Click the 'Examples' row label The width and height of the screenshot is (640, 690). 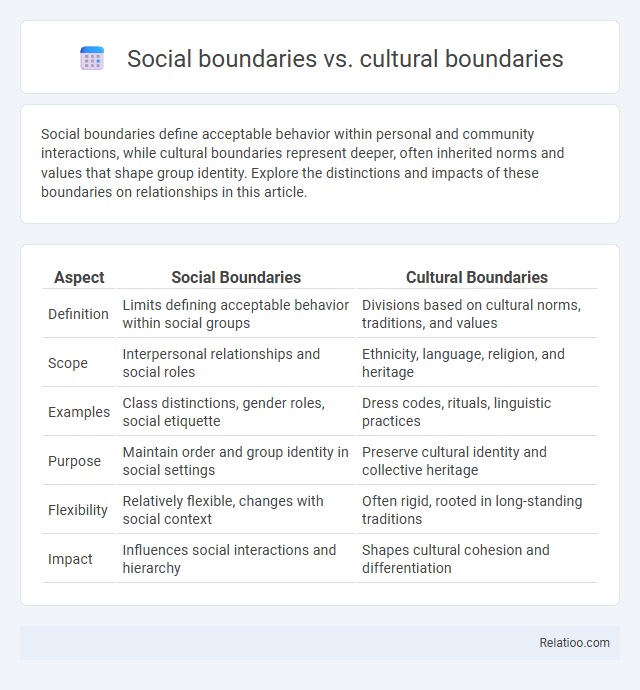[79, 412]
